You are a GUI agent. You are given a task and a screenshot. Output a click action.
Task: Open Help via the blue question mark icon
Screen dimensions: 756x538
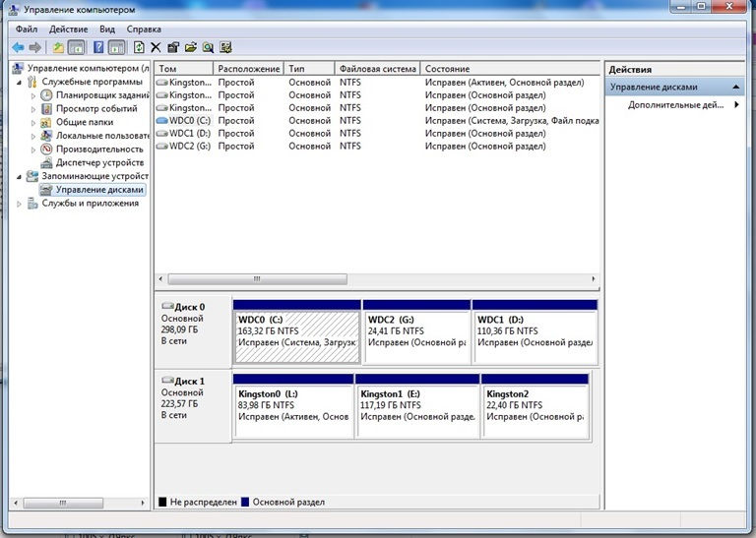pyautogui.click(x=98, y=47)
